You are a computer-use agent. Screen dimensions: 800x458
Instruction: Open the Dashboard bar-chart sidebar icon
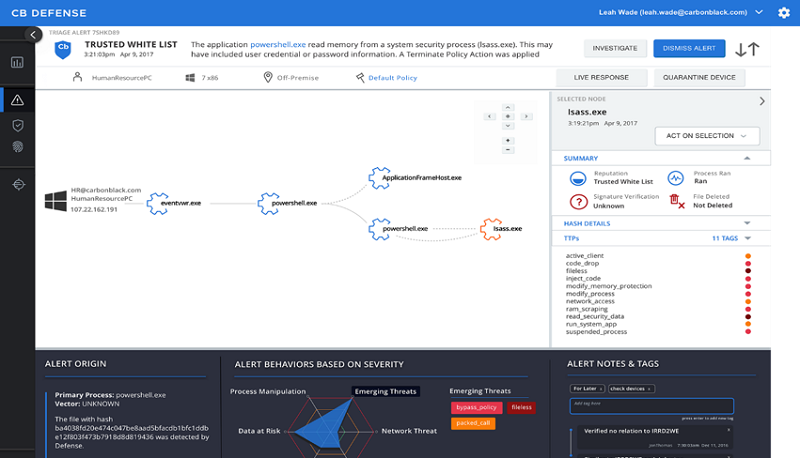point(17,63)
